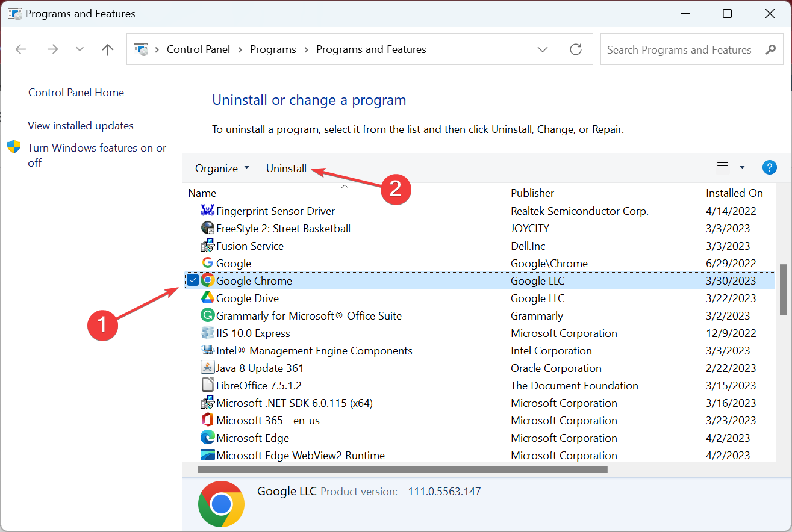Click the shield icon beside Windows features
792x532 pixels.
(14, 147)
